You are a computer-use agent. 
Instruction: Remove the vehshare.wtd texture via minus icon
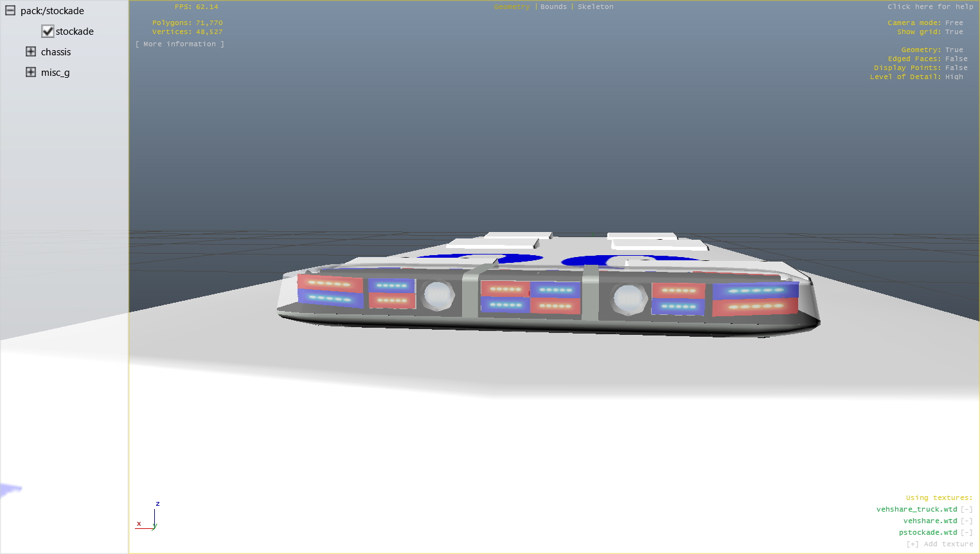coord(967,521)
